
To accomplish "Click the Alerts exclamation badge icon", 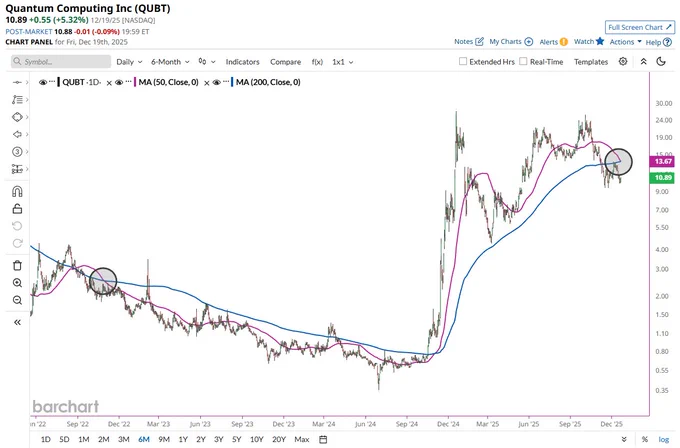I will click(x=563, y=42).
